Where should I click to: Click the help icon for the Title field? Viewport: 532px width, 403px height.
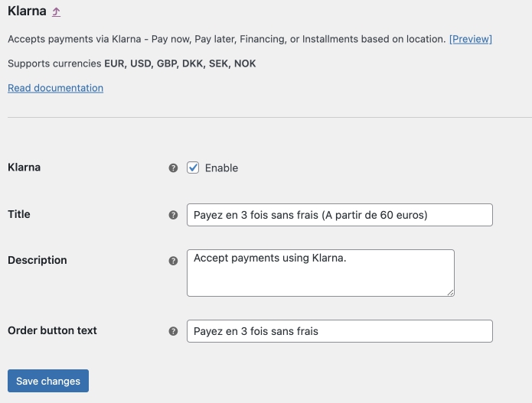(x=173, y=215)
